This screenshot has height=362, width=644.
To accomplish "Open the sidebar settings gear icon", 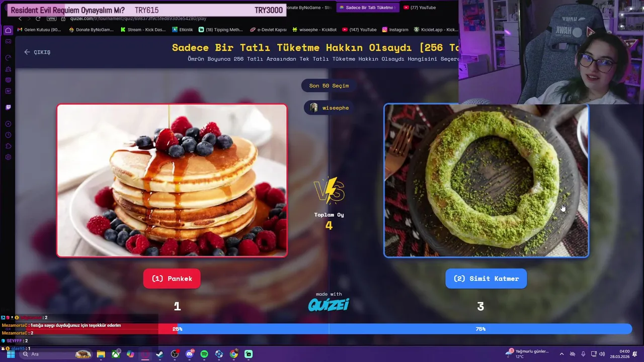I will click(x=8, y=157).
